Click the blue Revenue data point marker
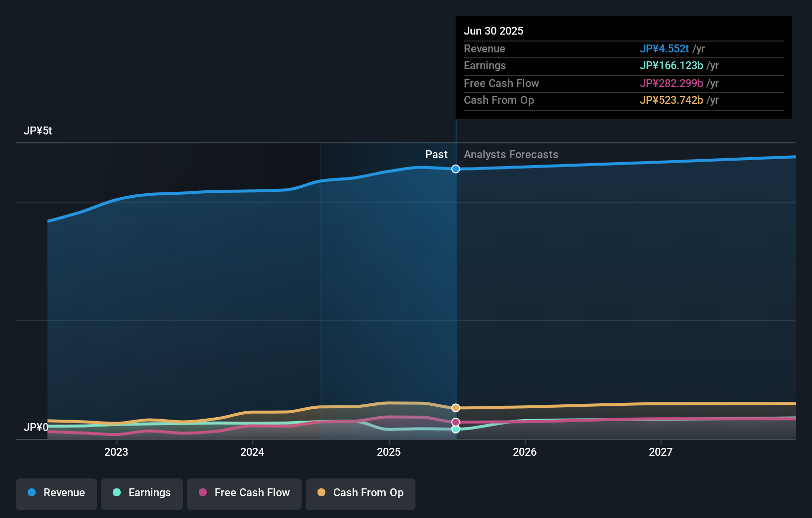 (x=455, y=169)
